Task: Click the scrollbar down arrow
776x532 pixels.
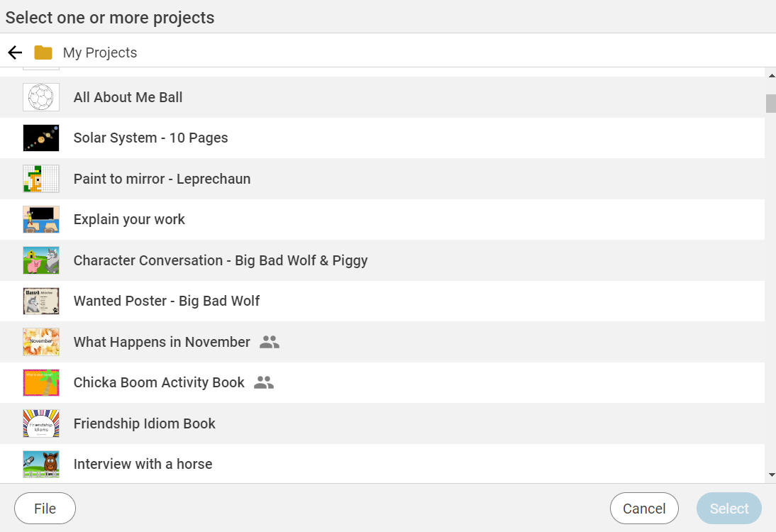Action: click(770, 473)
